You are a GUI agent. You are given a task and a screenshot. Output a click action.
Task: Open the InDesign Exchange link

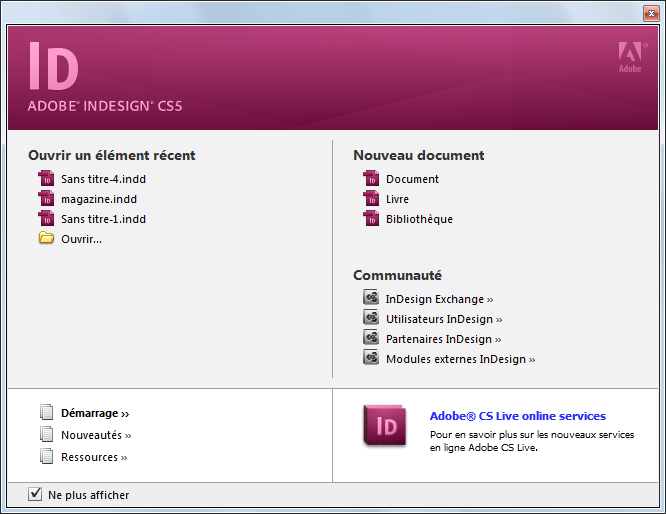[x=440, y=299]
